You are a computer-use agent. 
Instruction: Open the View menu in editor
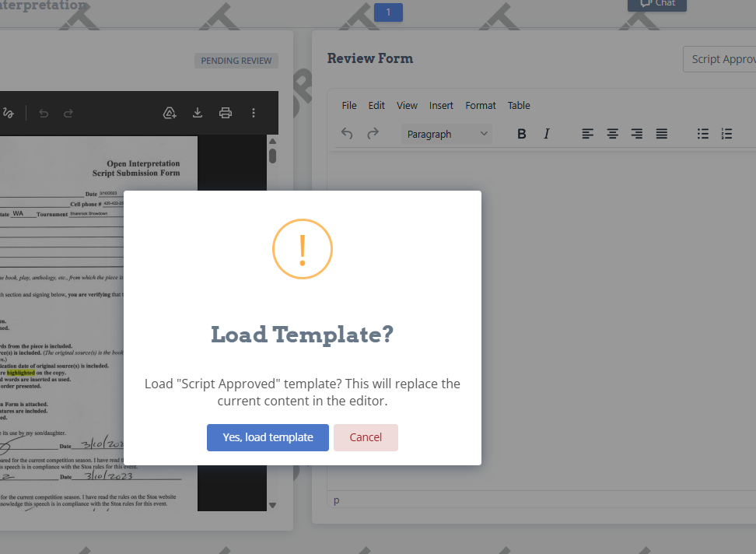tap(407, 106)
